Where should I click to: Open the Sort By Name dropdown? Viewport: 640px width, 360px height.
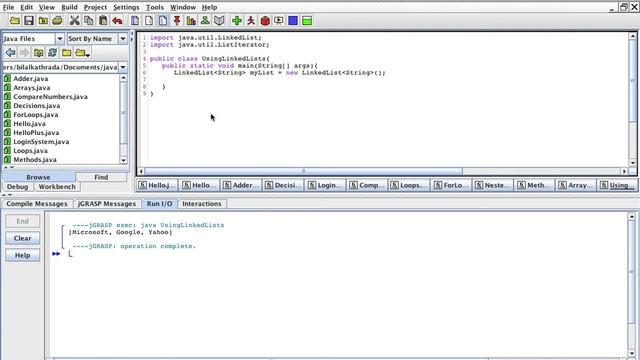click(x=123, y=38)
